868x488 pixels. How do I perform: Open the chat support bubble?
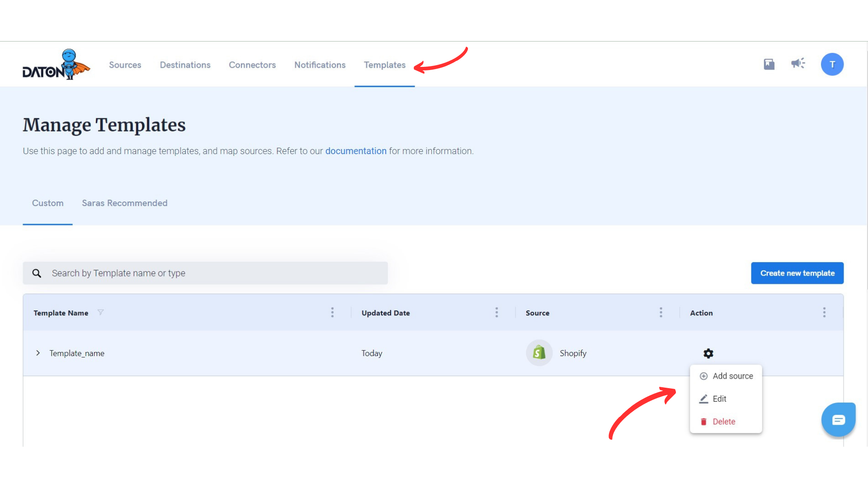tap(838, 420)
